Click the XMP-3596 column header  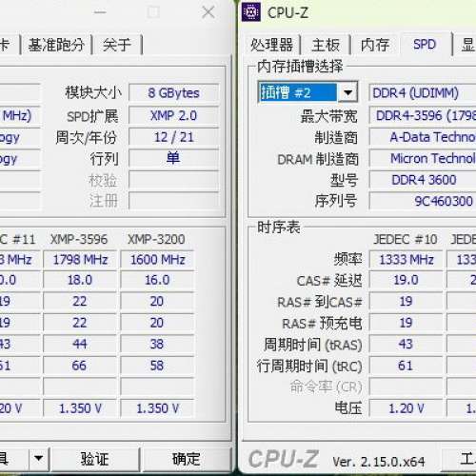(79, 239)
